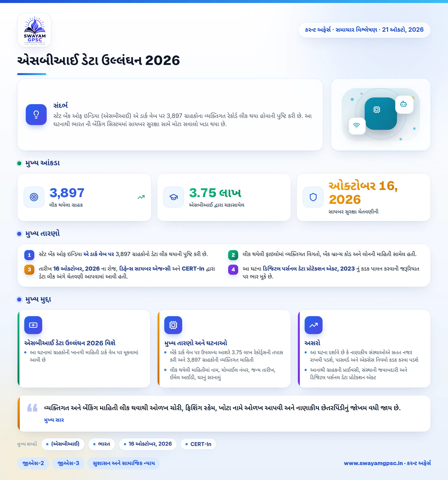448x480 pixels.
Task: Click the મુખ્ય મુદ્દા section heading
Action: pyautogui.click(x=38, y=299)
